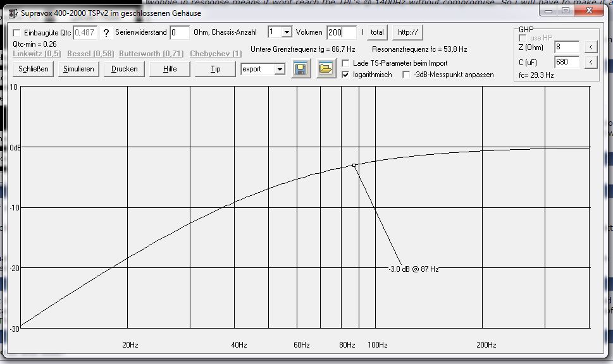
Task: Uncheck the logarithmisch checkbox
Action: tap(345, 75)
